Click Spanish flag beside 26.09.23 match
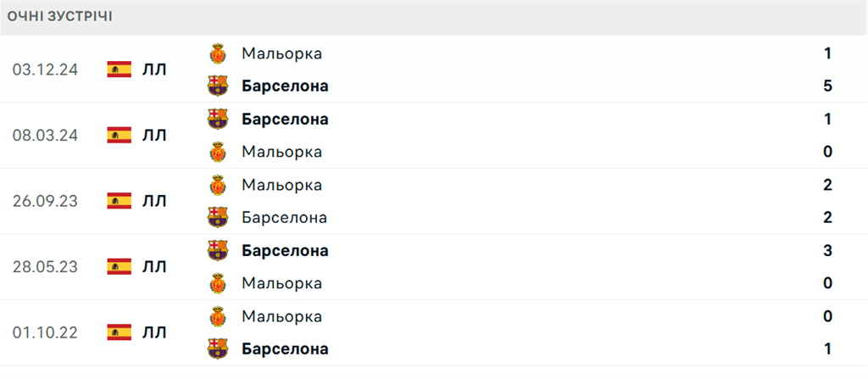Viewport: 868px width, 379px height. (119, 201)
